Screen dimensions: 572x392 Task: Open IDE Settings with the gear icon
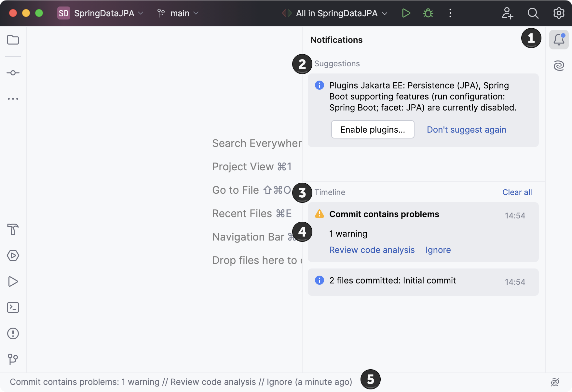click(559, 13)
